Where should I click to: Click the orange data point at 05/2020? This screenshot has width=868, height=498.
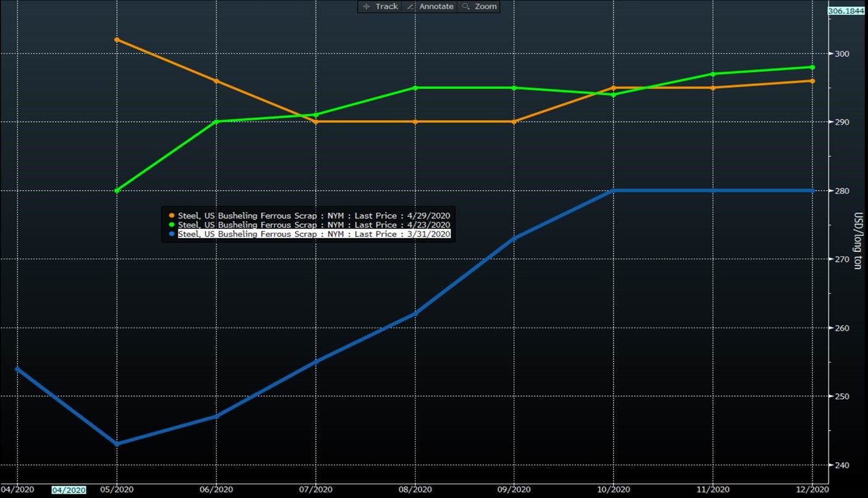(117, 39)
